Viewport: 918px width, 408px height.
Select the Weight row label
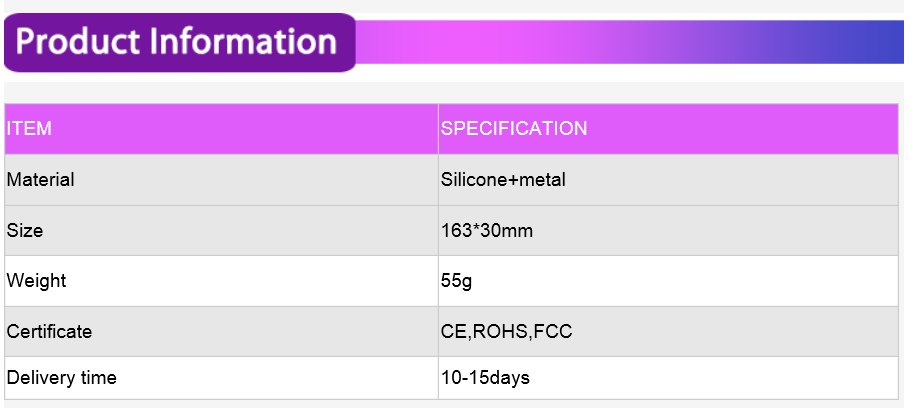[x=36, y=280]
